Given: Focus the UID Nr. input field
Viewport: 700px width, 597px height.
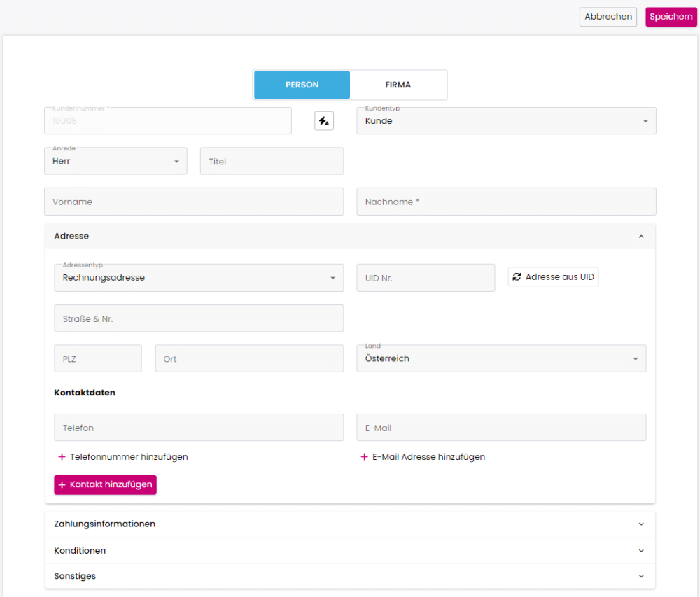Looking at the screenshot, I should tap(426, 278).
